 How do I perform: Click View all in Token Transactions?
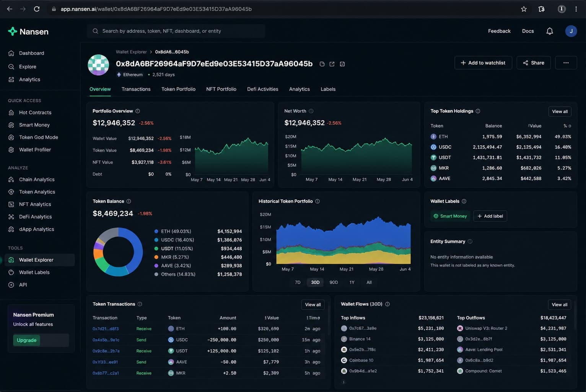(313, 305)
